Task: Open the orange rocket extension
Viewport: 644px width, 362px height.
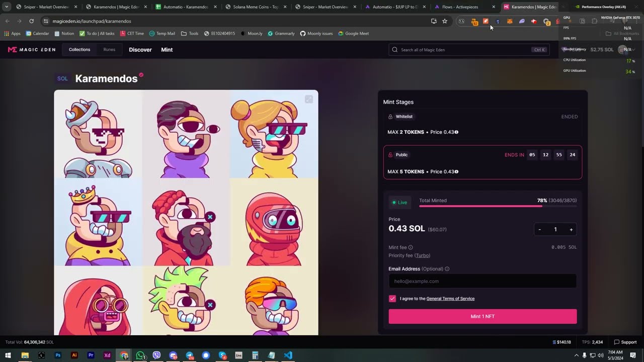Action: point(486,21)
